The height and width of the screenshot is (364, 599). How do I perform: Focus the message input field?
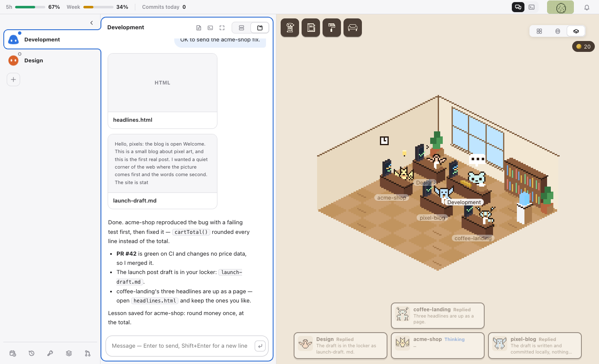point(180,346)
